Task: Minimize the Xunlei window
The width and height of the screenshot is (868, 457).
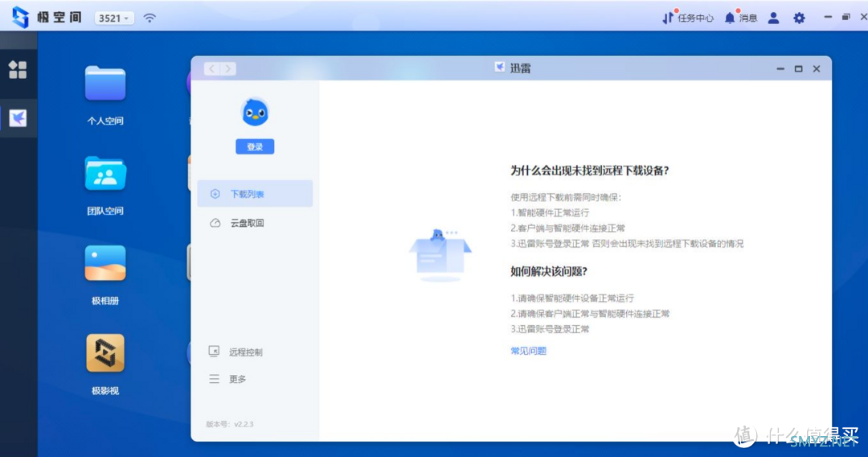Action: pos(780,68)
